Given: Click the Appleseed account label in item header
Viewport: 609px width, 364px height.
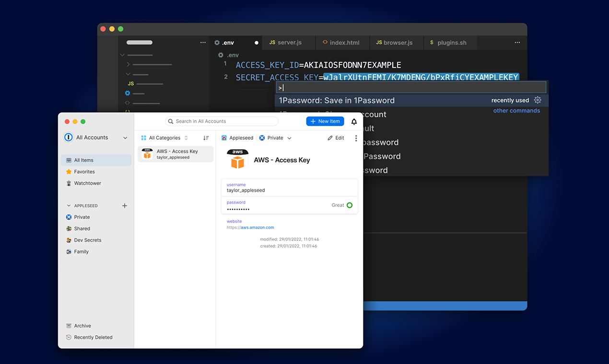Looking at the screenshot, I should pyautogui.click(x=237, y=138).
